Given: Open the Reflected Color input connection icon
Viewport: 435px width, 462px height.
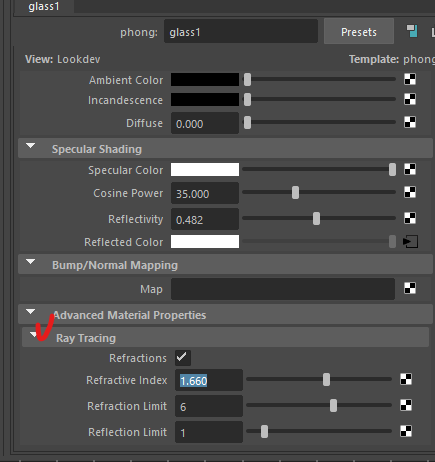Looking at the screenshot, I should 410,241.
